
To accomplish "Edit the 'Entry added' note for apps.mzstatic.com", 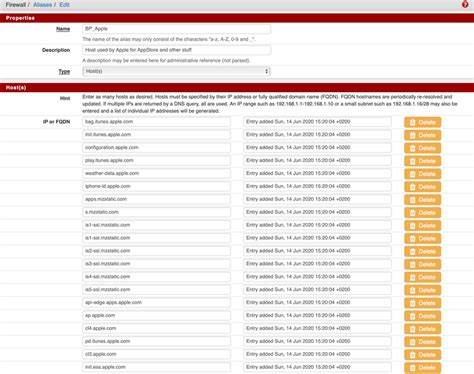I will tap(317, 199).
